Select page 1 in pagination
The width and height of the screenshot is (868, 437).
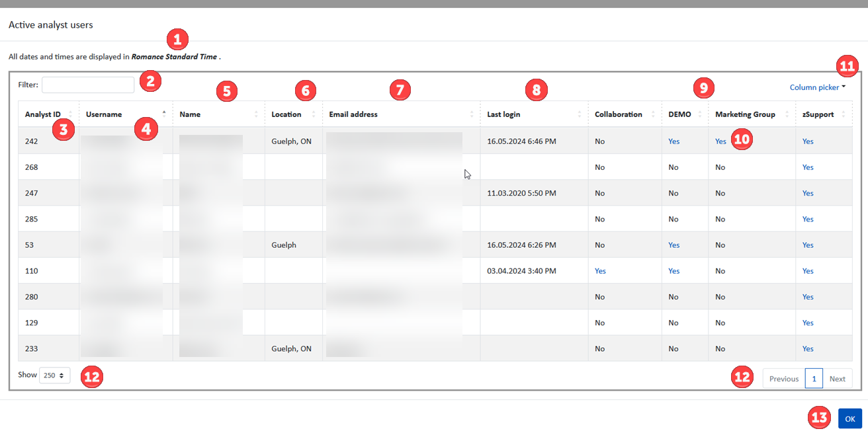tap(814, 379)
